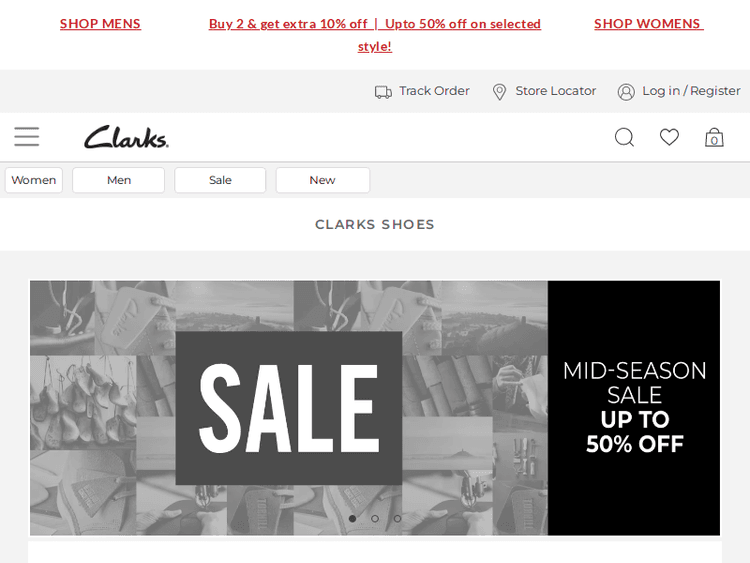Open the shopping bag icon
This screenshot has height=563, width=750.
click(x=714, y=137)
